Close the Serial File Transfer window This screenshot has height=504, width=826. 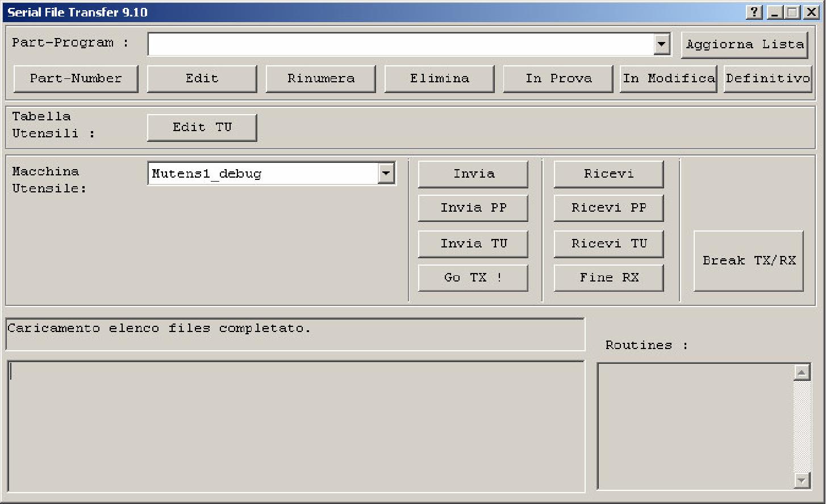click(811, 12)
